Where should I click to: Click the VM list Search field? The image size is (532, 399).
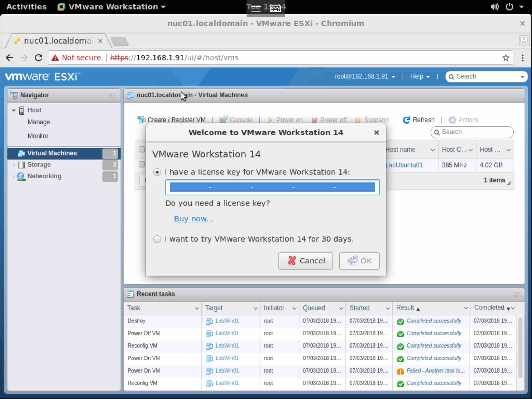click(x=472, y=132)
